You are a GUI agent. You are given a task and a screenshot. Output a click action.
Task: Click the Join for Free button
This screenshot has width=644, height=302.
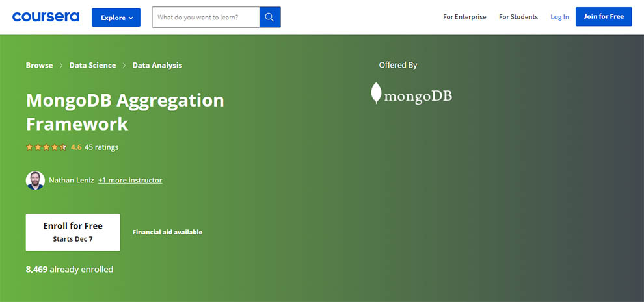(x=604, y=16)
